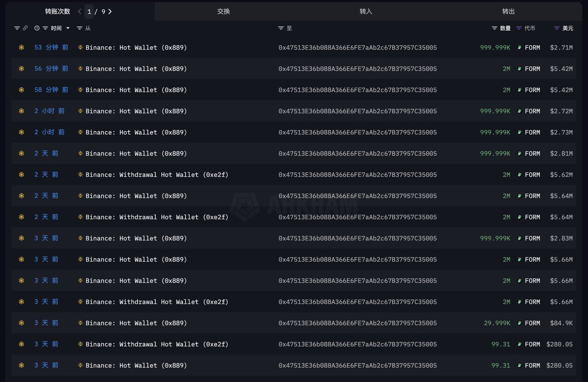Open recipient address in the 56 分钟 前 row
Image resolution: width=588 pixels, height=382 pixels.
[x=358, y=69]
